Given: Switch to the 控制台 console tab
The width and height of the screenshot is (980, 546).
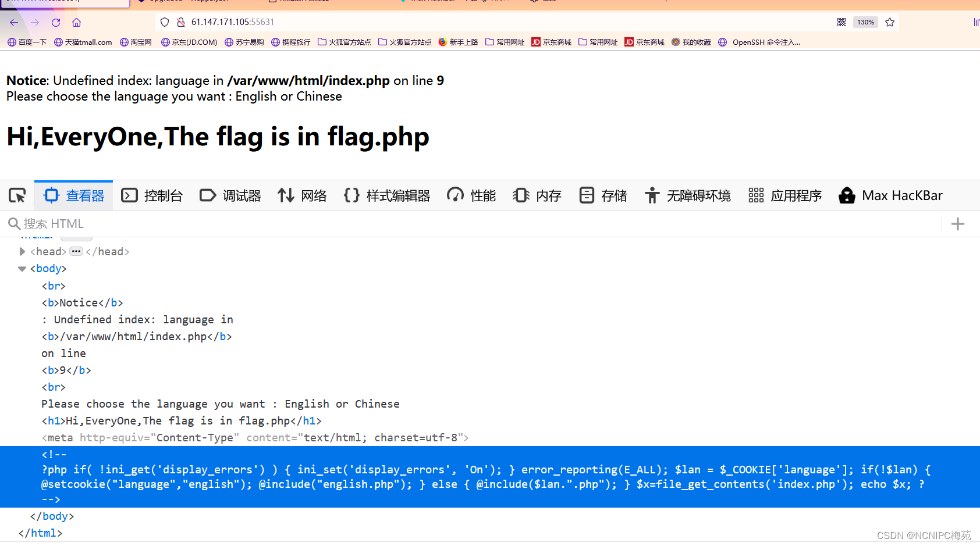Looking at the screenshot, I should 152,195.
